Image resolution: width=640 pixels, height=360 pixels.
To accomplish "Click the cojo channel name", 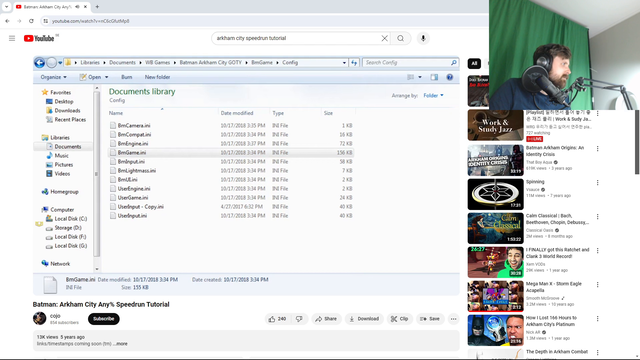I will (55, 316).
